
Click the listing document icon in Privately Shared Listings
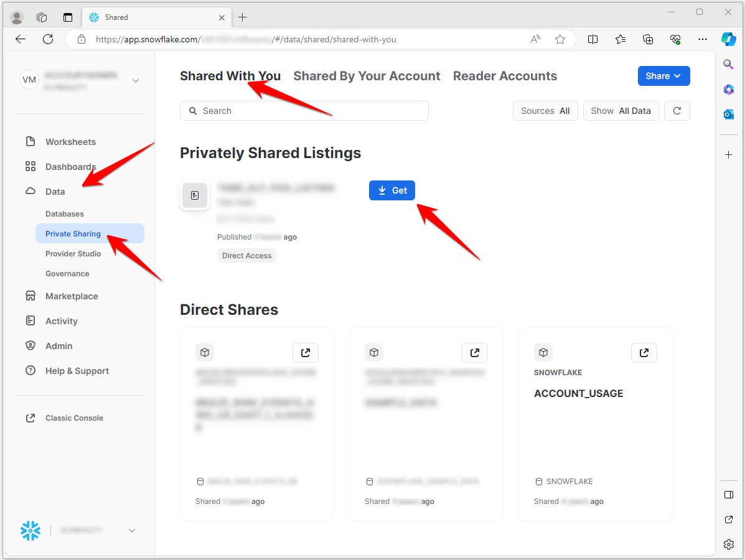pyautogui.click(x=194, y=195)
